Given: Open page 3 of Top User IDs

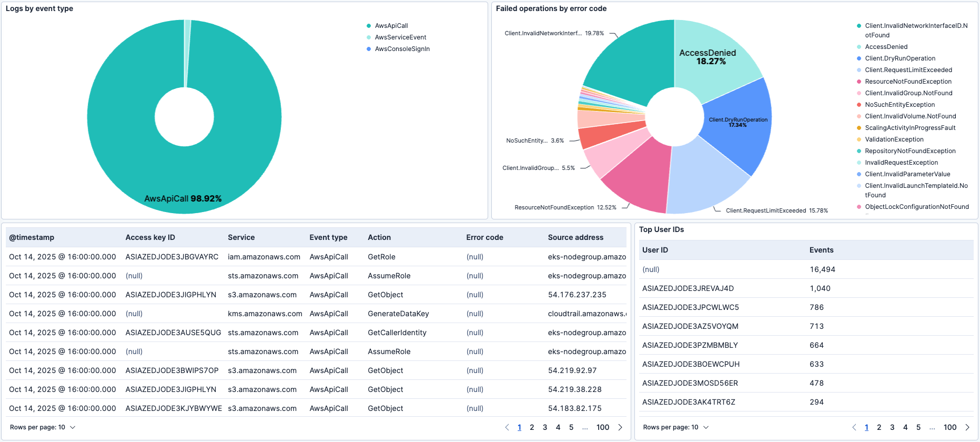Looking at the screenshot, I should pyautogui.click(x=892, y=427).
